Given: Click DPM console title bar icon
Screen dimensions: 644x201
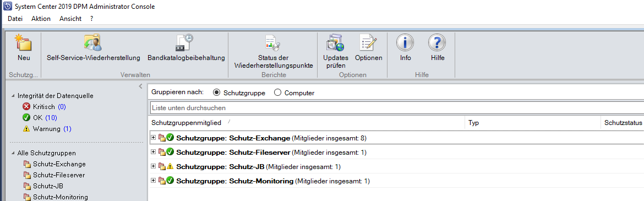Looking at the screenshot, I should 7,7.
